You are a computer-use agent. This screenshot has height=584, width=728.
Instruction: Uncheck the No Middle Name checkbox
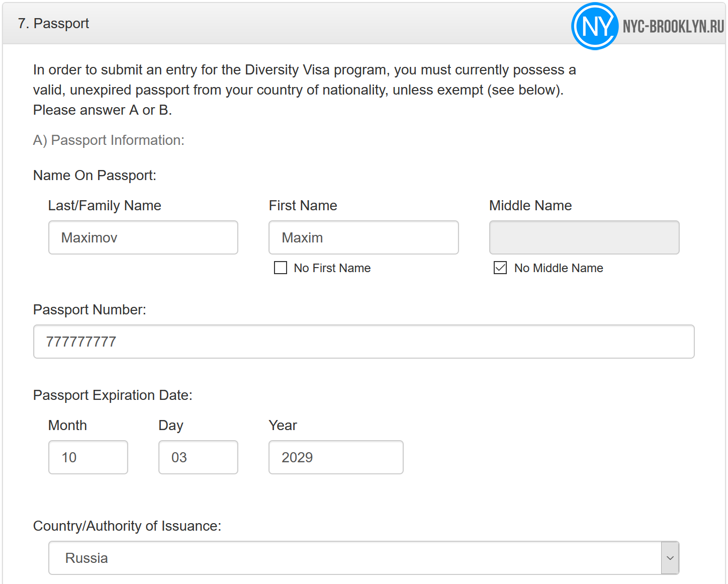500,268
